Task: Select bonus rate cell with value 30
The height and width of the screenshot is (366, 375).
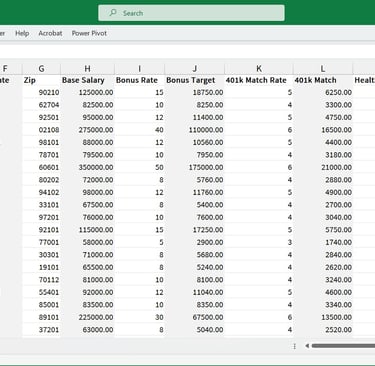Action: tap(139, 317)
